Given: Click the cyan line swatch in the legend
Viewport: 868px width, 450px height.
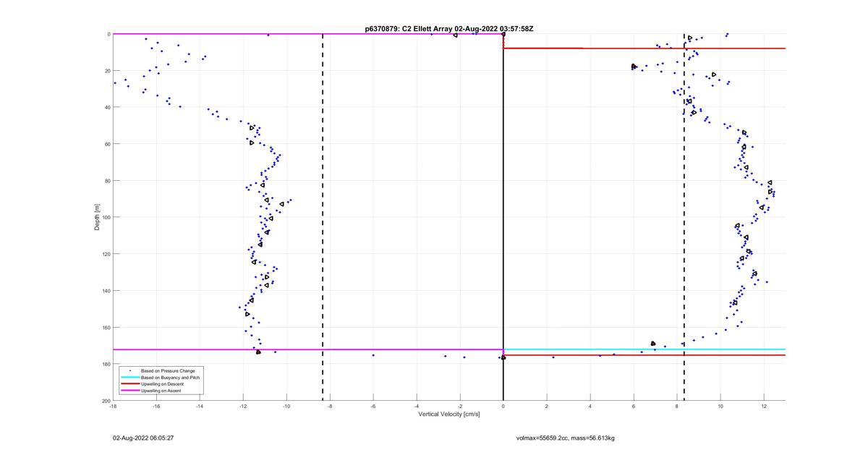Looking at the screenshot, I should click(130, 377).
